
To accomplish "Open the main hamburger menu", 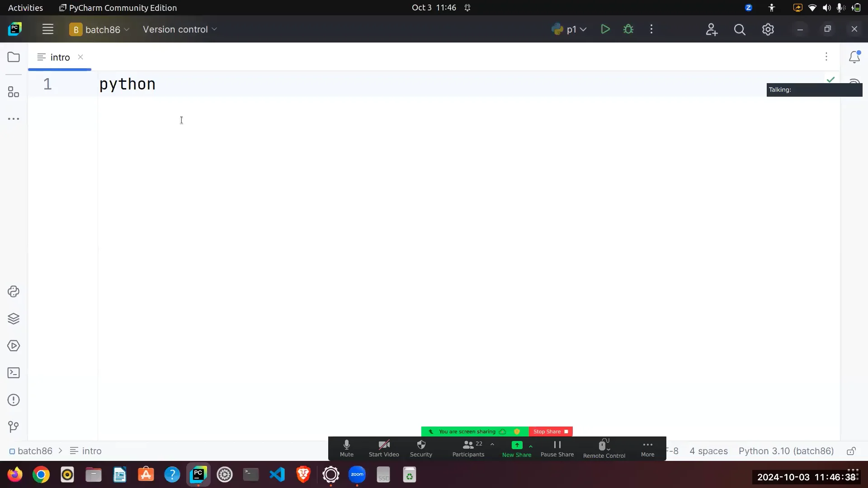I will [47, 29].
